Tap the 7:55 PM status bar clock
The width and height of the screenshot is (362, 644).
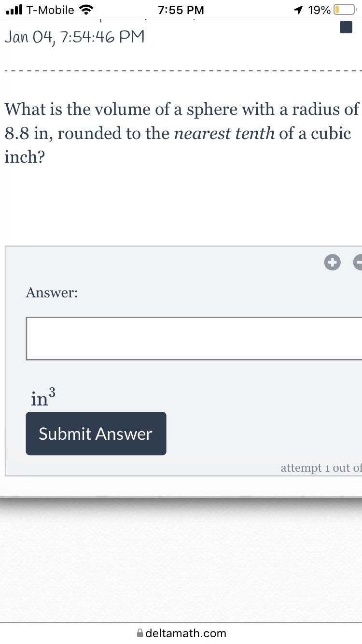(181, 10)
